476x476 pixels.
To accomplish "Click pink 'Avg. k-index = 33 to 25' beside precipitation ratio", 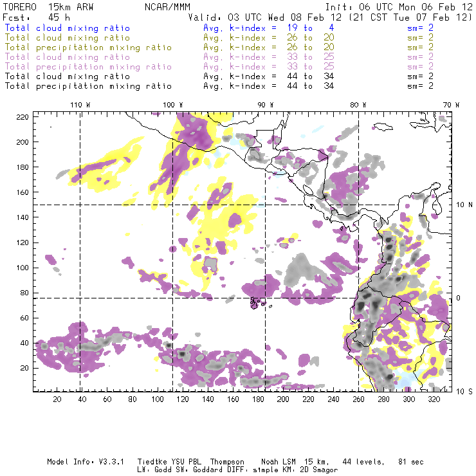I will [269, 66].
